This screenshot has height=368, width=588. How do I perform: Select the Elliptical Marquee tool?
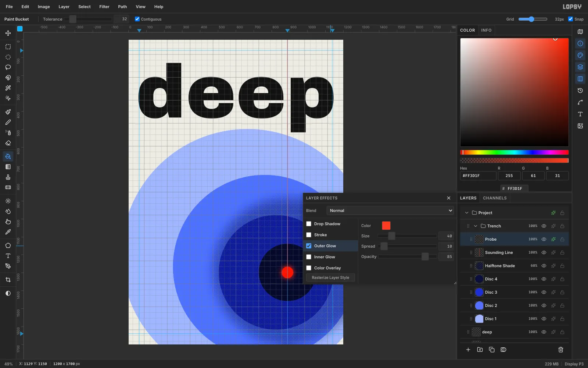click(8, 57)
